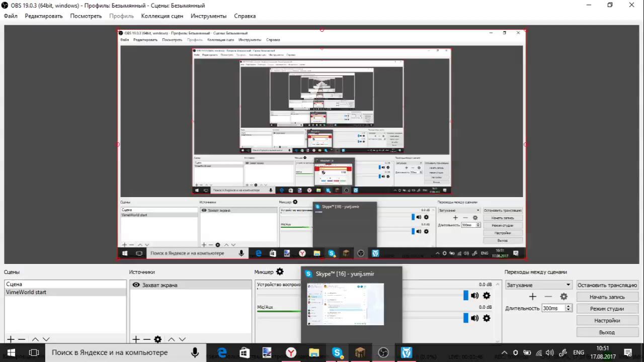Image resolution: width=644 pixels, height=362 pixels.
Task: Open the Инструменты menu
Action: 208,16
